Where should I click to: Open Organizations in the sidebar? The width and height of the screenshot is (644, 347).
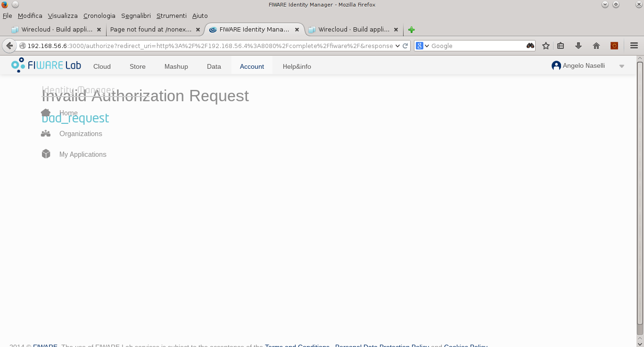click(x=81, y=134)
